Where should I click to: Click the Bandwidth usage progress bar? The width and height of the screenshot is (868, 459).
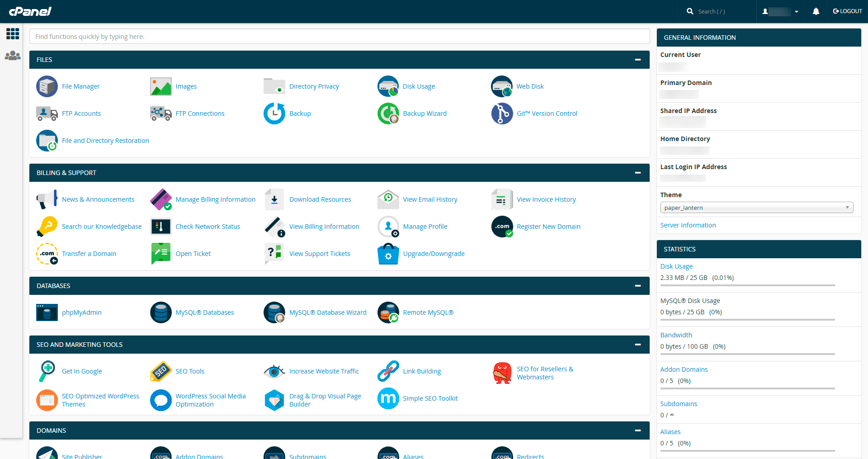[747, 354]
